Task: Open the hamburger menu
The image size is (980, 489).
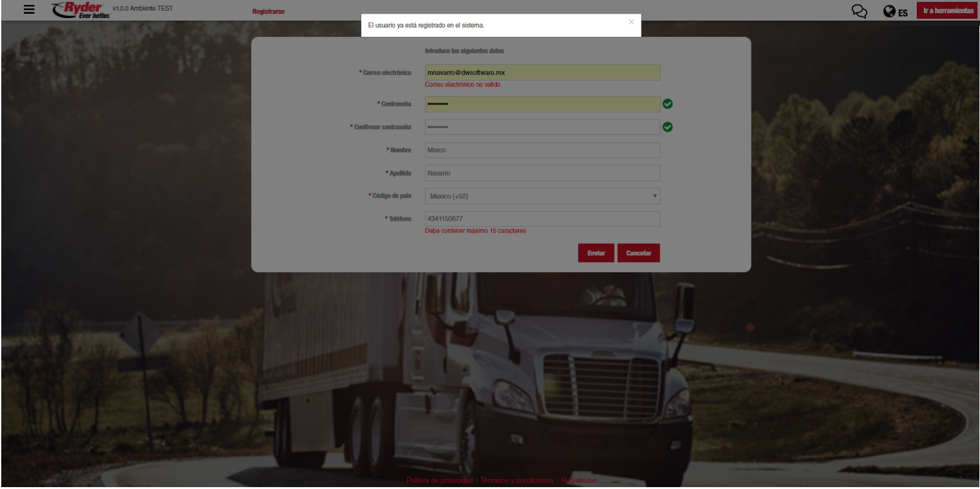Action: 29,10
